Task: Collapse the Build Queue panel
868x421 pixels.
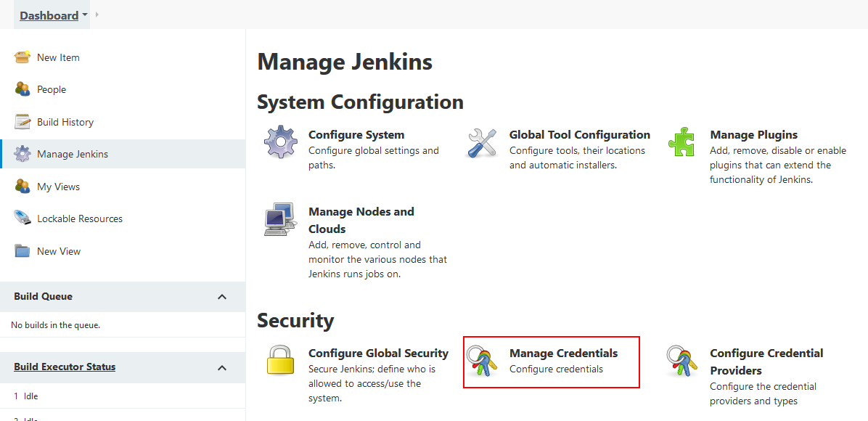Action: click(x=222, y=296)
